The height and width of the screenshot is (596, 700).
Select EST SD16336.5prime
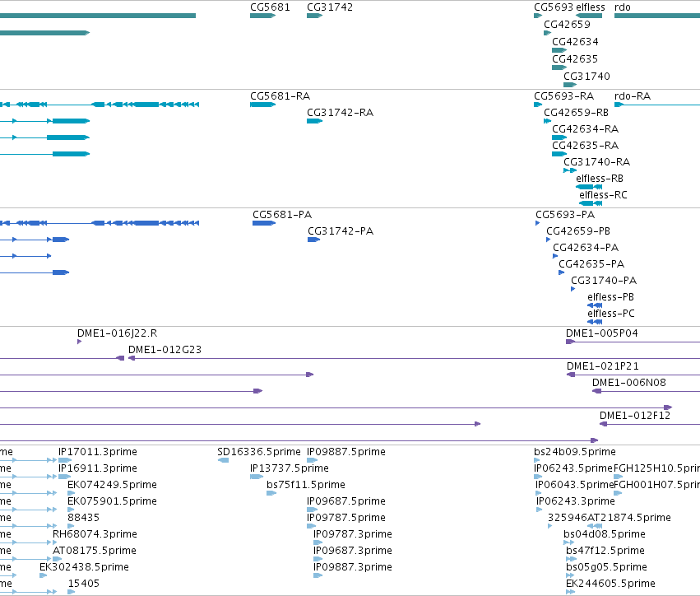[259, 452]
